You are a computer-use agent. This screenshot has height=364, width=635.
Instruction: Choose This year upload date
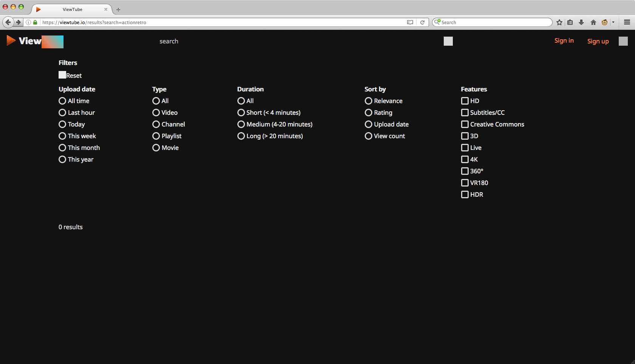76,159
